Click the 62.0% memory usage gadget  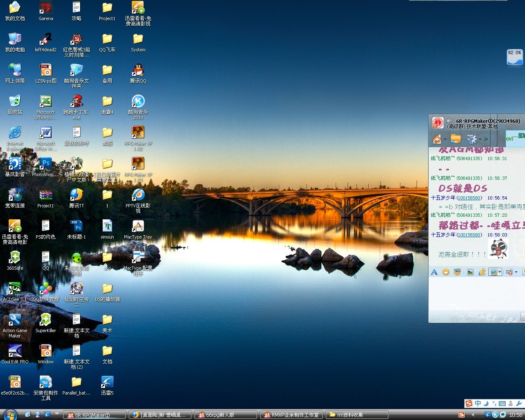click(x=515, y=57)
